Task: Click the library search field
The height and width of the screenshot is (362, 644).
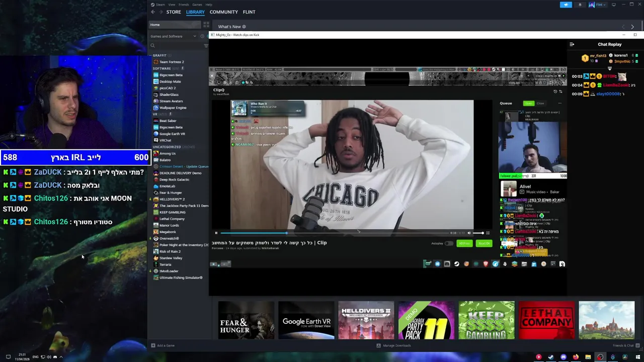Action: pyautogui.click(x=176, y=46)
